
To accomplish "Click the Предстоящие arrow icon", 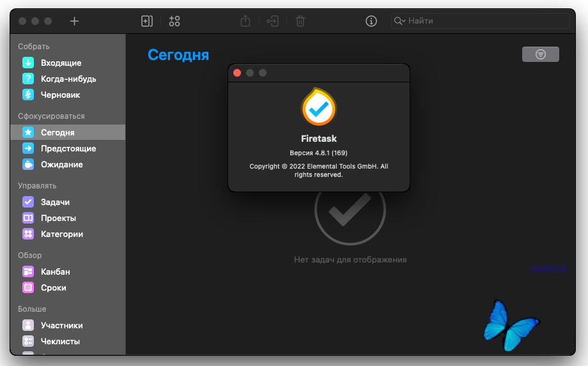I will pos(28,148).
